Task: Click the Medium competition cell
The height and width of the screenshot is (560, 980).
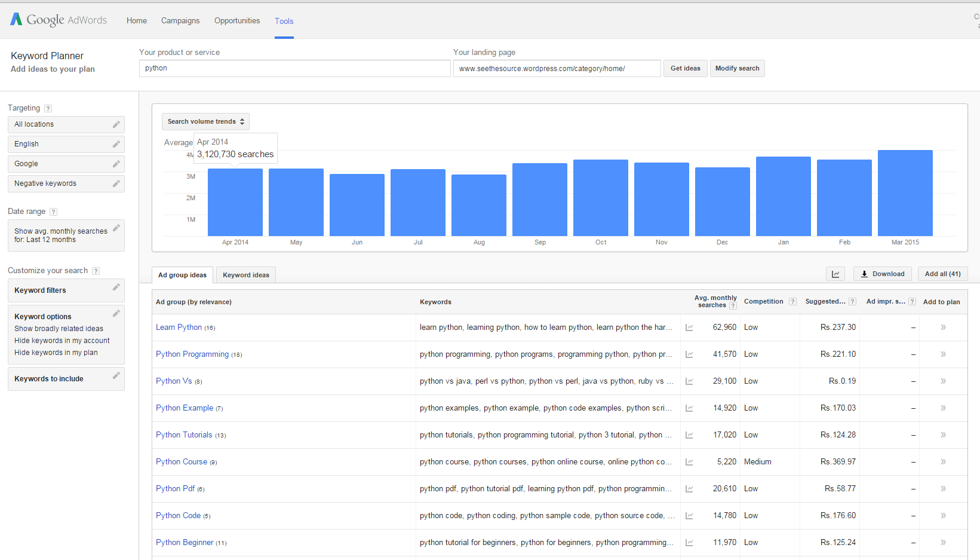Action: click(758, 461)
